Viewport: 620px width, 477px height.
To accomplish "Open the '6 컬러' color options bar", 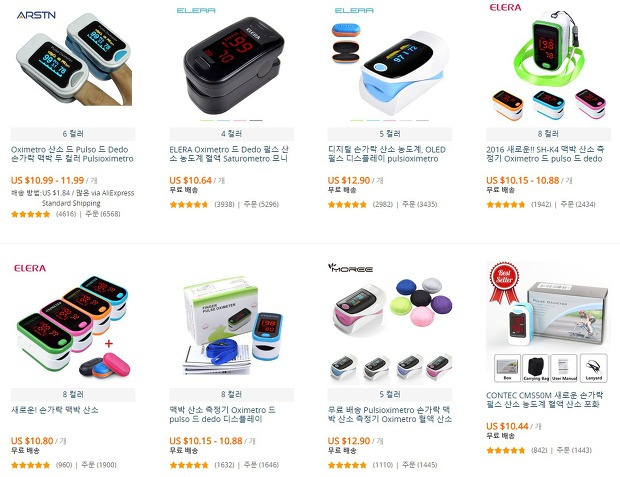I will [73, 134].
